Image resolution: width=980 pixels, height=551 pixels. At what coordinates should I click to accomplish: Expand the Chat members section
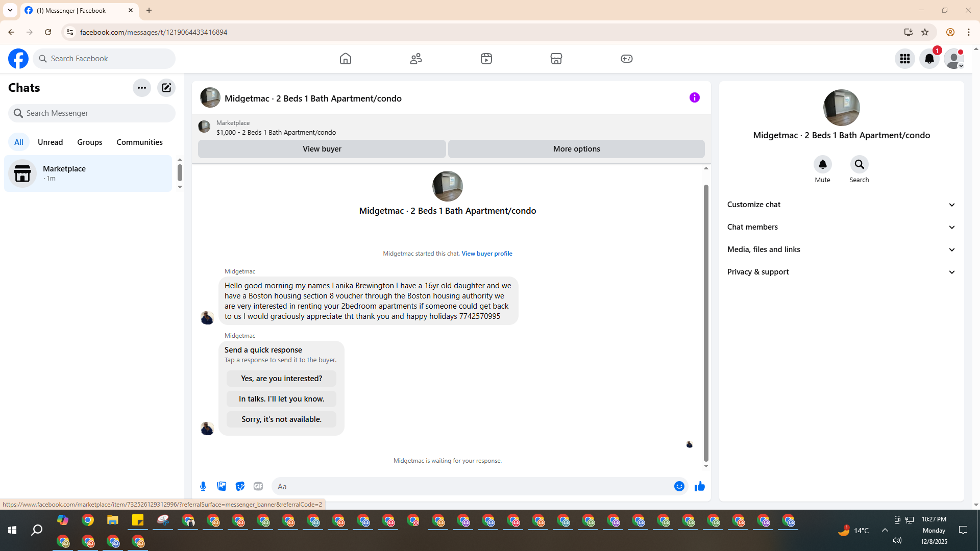(842, 227)
